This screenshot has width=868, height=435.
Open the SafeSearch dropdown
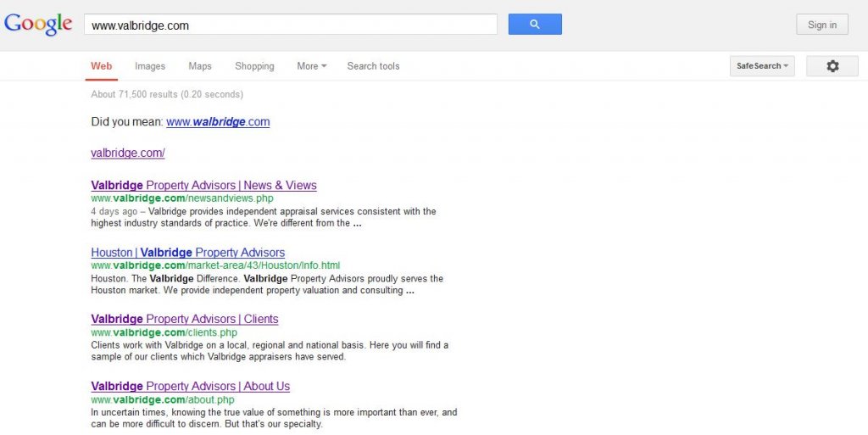(x=762, y=66)
